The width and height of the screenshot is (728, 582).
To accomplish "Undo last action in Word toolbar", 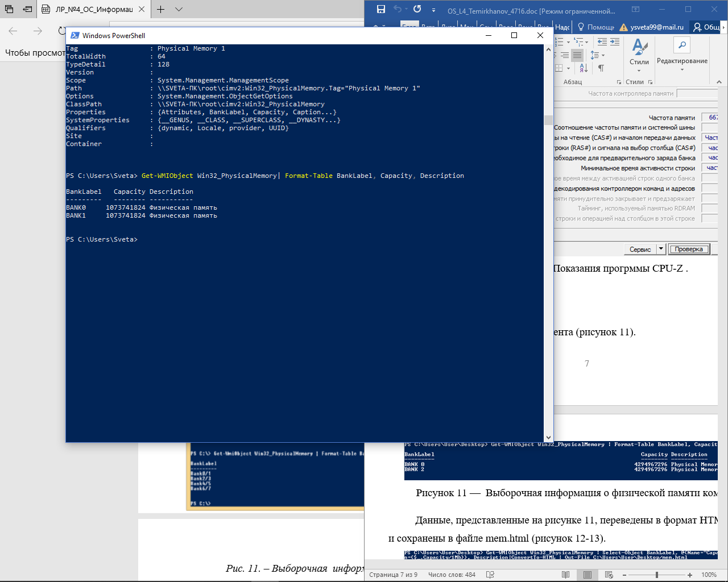I will [x=398, y=9].
